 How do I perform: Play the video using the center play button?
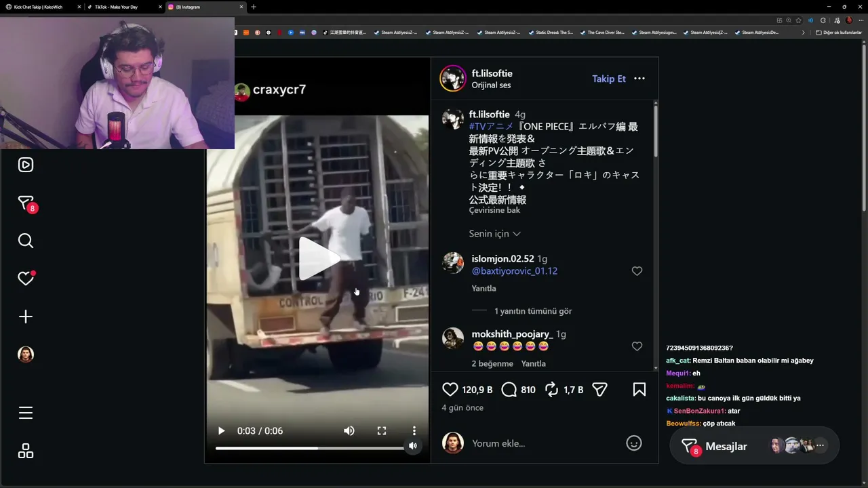319,258
